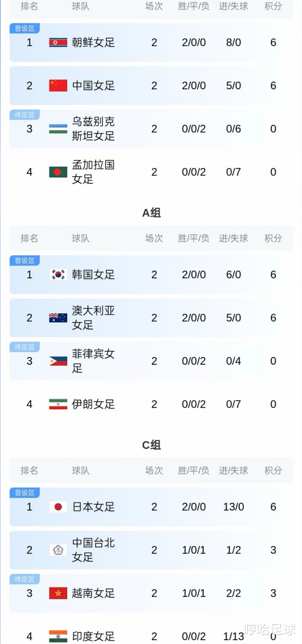The width and height of the screenshot is (302, 644).
Task: Click the 中国台北女足 team emblem
Action: point(58,550)
